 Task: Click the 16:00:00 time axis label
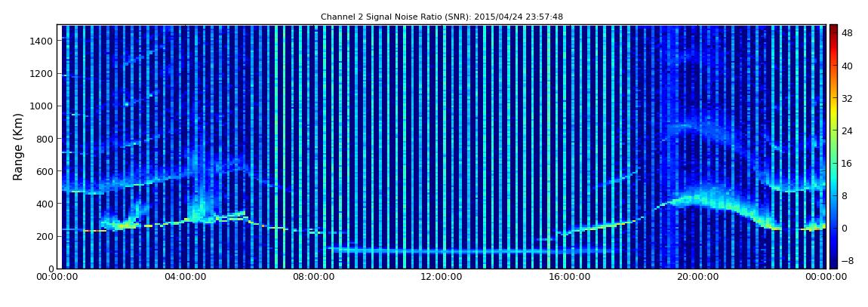[568, 277]
